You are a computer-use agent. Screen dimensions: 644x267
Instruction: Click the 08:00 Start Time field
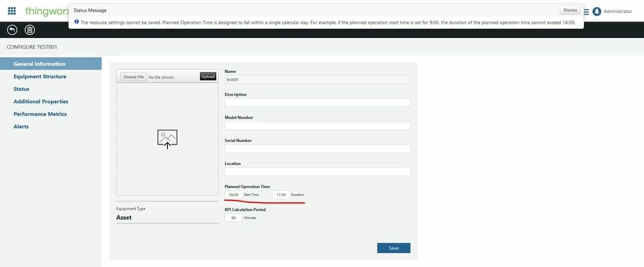[234, 195]
